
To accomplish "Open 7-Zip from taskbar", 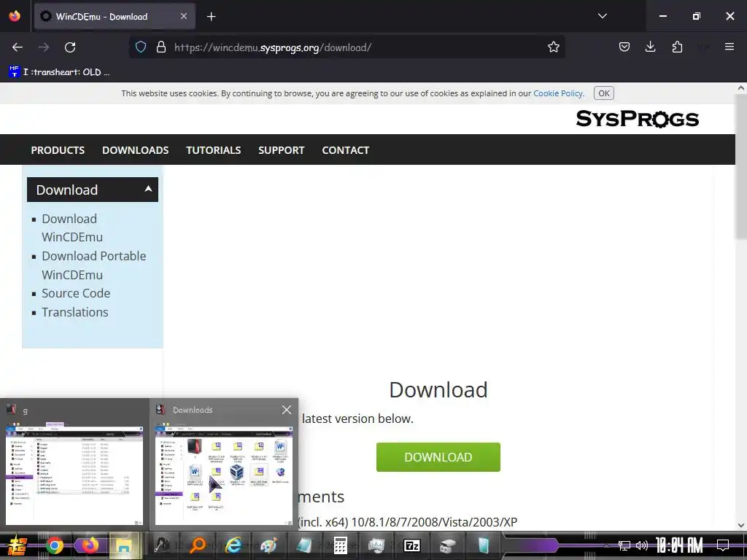I will pos(411,545).
